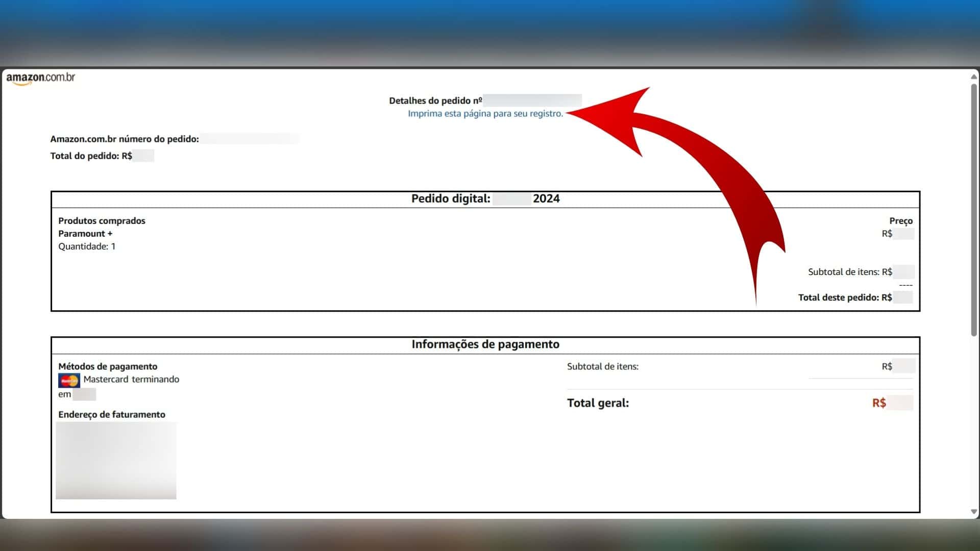
Task: Click 'Imprima esta página para seu registro' link
Action: (x=485, y=113)
